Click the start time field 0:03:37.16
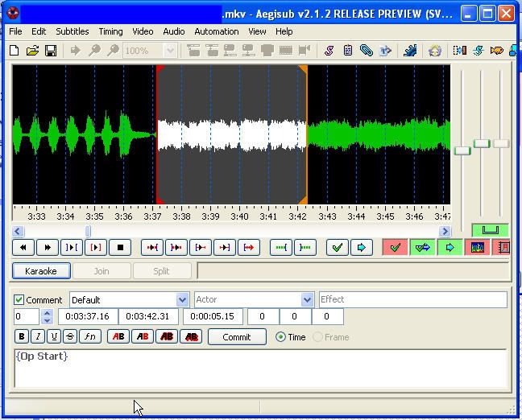 [88, 316]
